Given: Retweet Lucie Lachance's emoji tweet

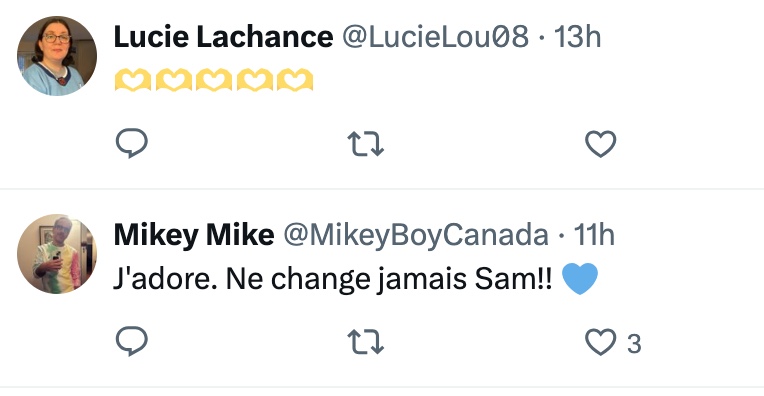Looking at the screenshot, I should pyautogui.click(x=365, y=144).
